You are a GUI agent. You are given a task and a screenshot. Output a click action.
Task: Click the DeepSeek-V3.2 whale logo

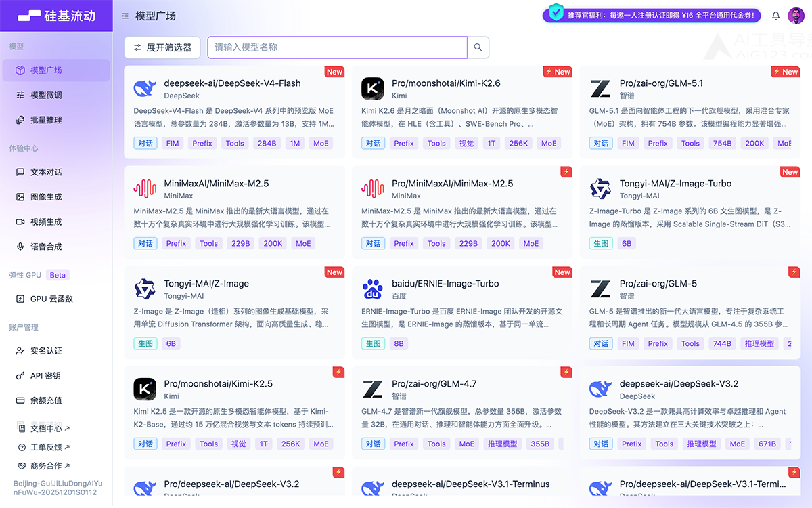pos(600,389)
